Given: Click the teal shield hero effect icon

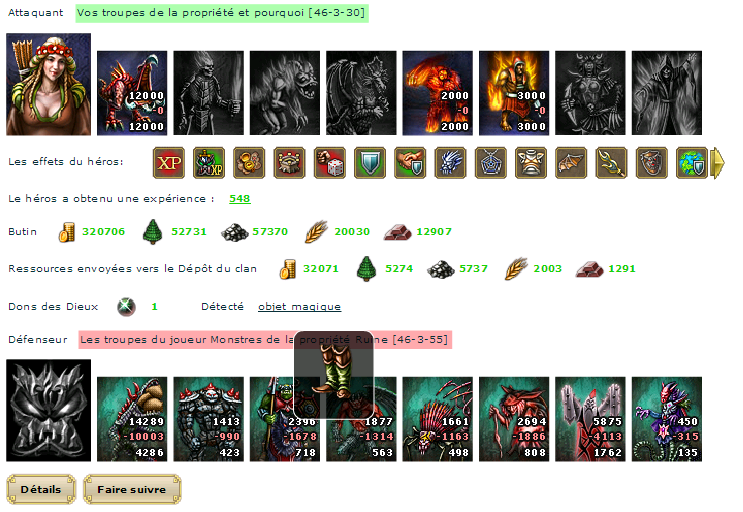Looking at the screenshot, I should (370, 163).
